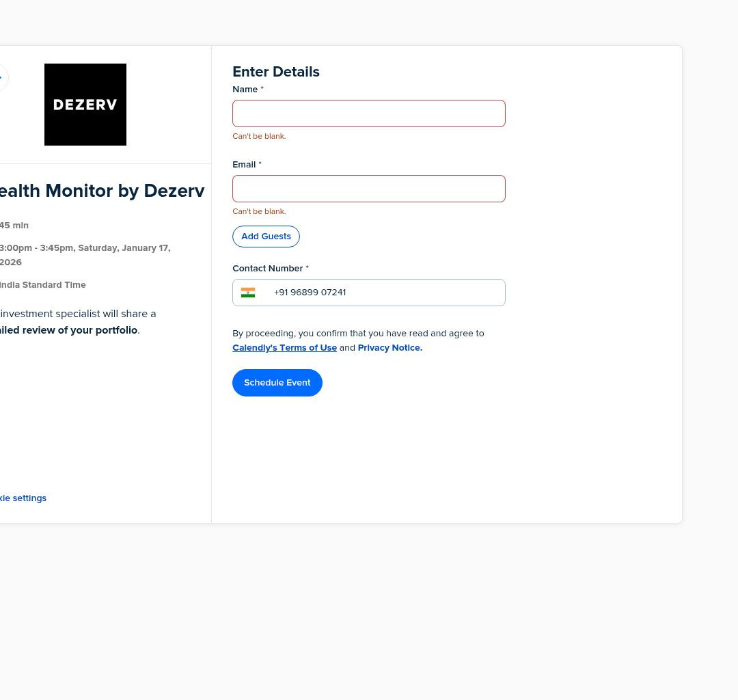Click into the Name input field
Image resolution: width=738 pixels, height=700 pixels.
tap(369, 113)
